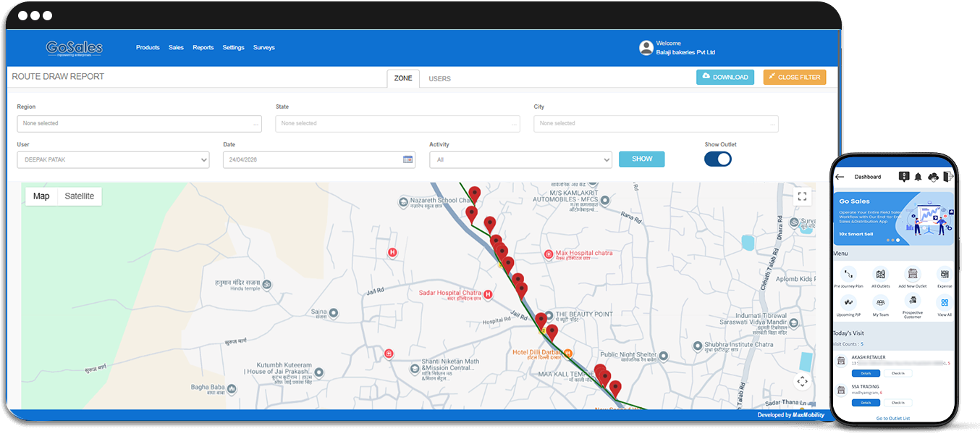
Task: Open the Sales menu
Action: (x=176, y=48)
